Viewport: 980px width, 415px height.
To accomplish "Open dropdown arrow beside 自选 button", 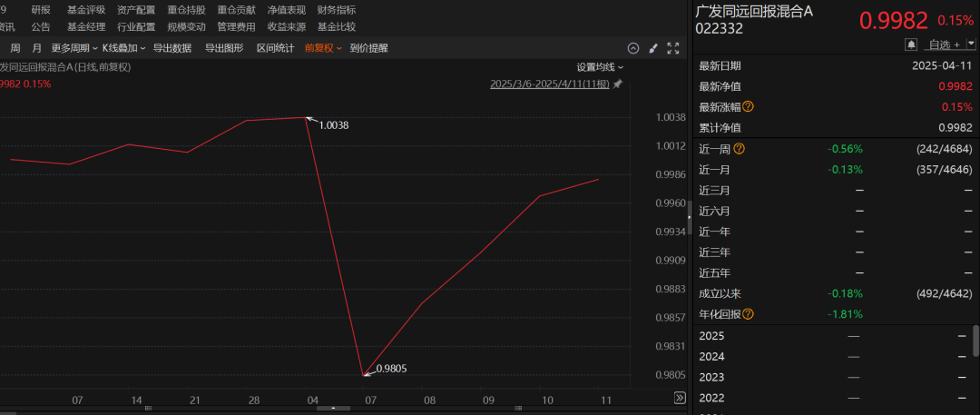I will [970, 44].
